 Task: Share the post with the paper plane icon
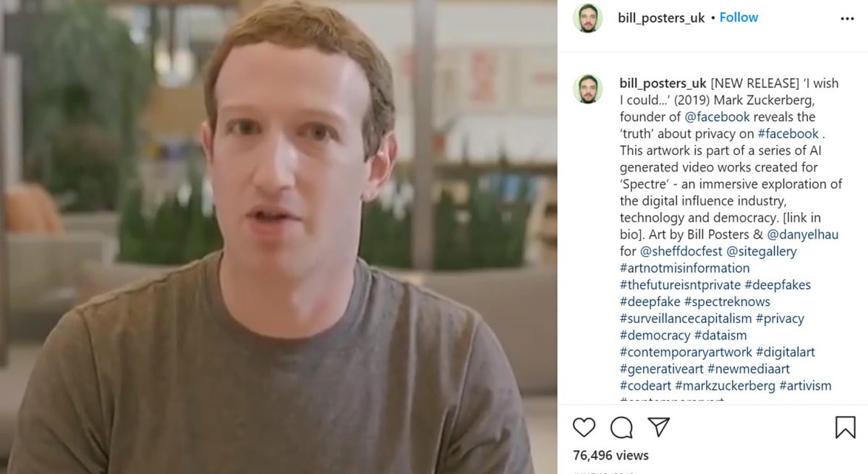pos(658,427)
